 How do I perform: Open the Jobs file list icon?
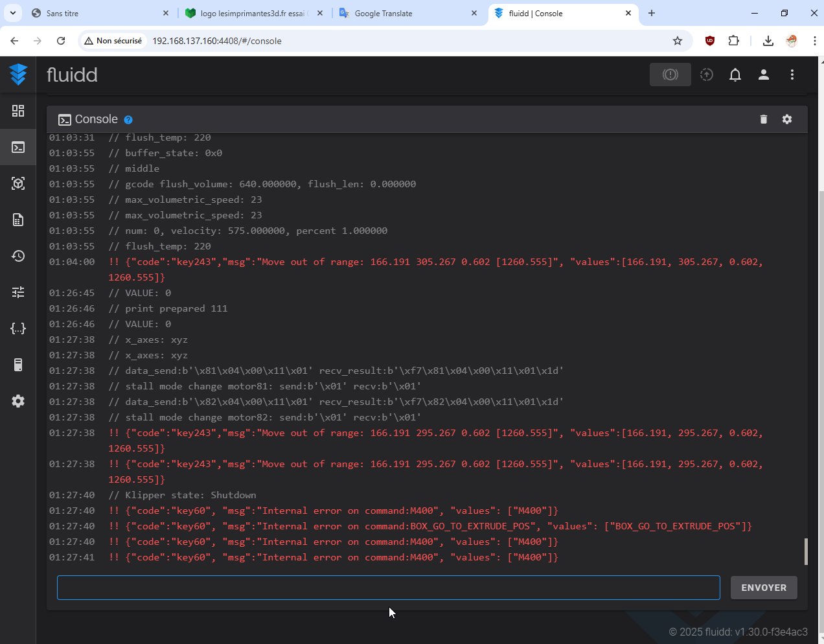coord(18,220)
